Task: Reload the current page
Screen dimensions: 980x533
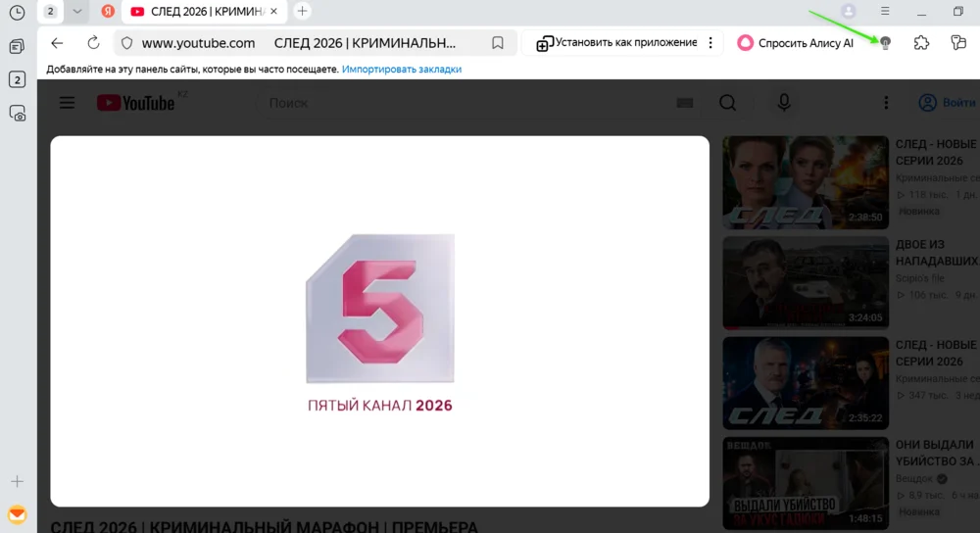Action: pos(93,43)
